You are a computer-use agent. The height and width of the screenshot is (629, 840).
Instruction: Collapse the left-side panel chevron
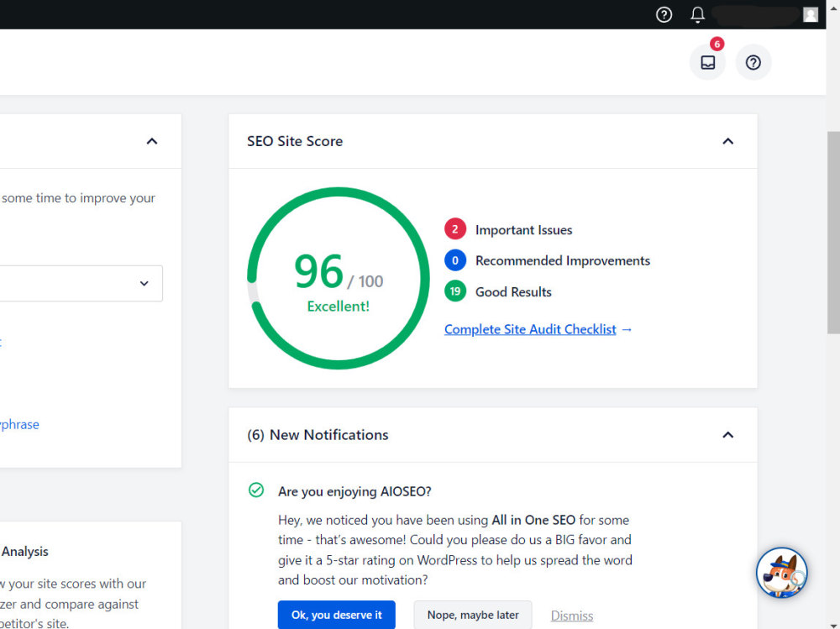tap(152, 141)
